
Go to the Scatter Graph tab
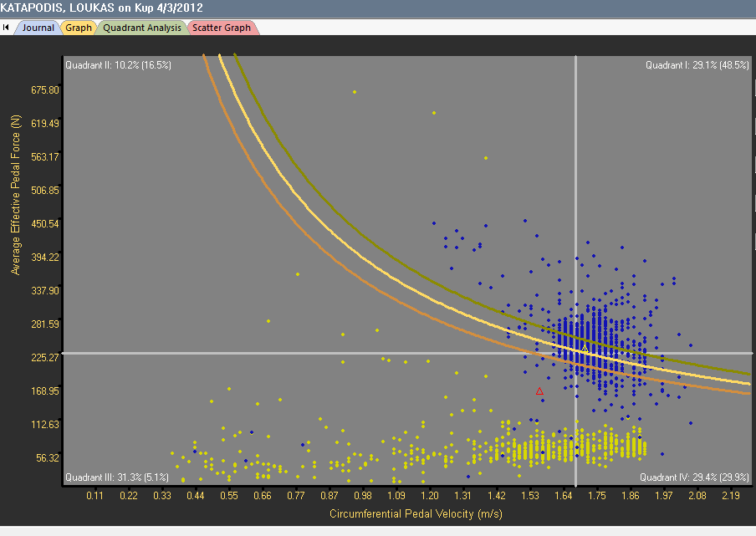coord(222,28)
